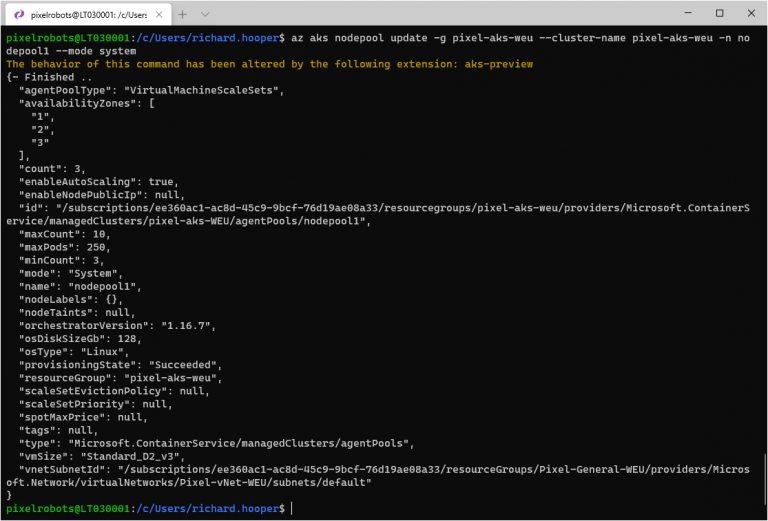Click the "osType": "Linux" line

click(x=74, y=352)
